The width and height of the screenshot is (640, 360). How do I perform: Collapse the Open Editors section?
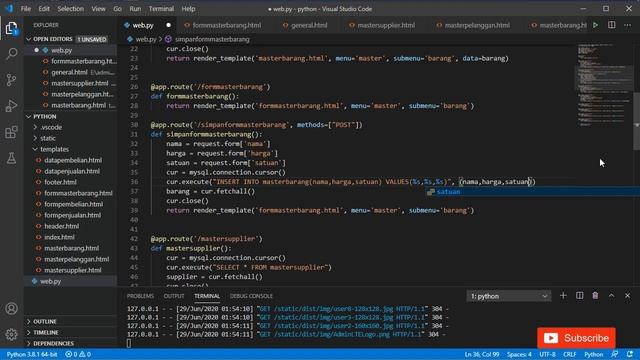[71, 39]
